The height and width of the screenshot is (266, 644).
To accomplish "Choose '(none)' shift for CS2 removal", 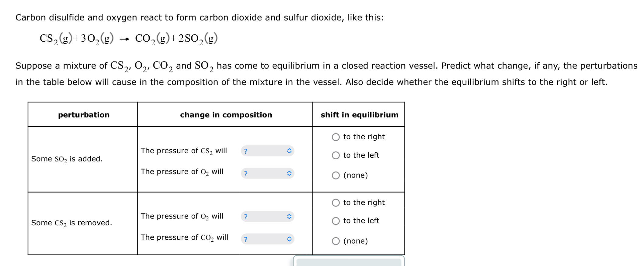I will click(336, 241).
